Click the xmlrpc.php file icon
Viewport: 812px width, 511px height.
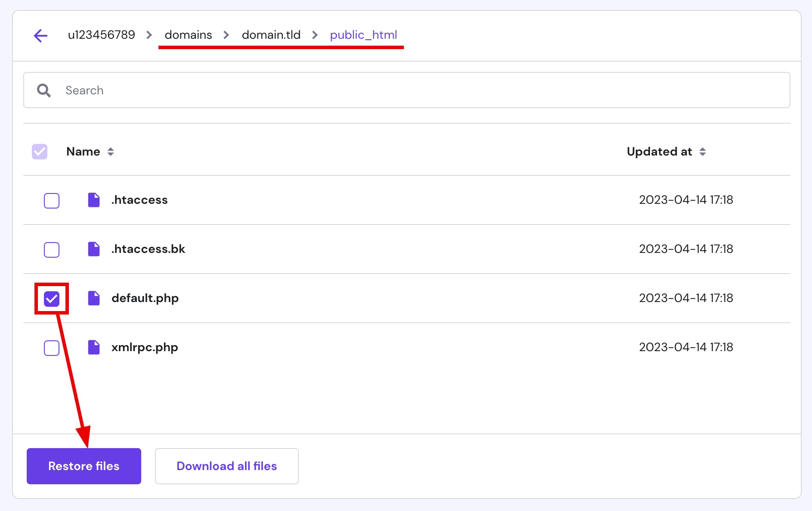[x=94, y=347]
